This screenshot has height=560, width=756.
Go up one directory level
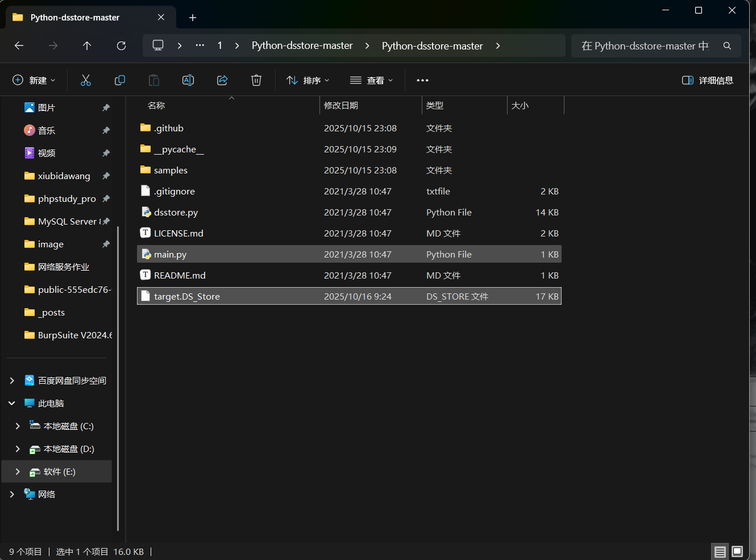click(87, 45)
